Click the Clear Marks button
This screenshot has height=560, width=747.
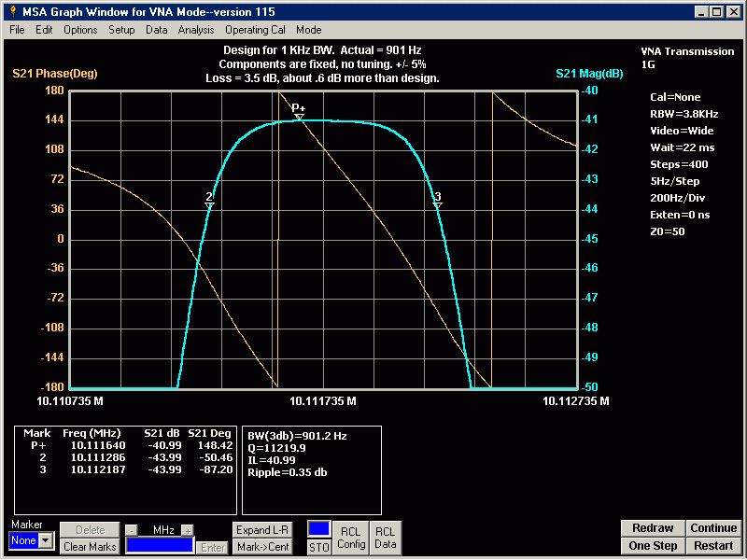click(90, 547)
